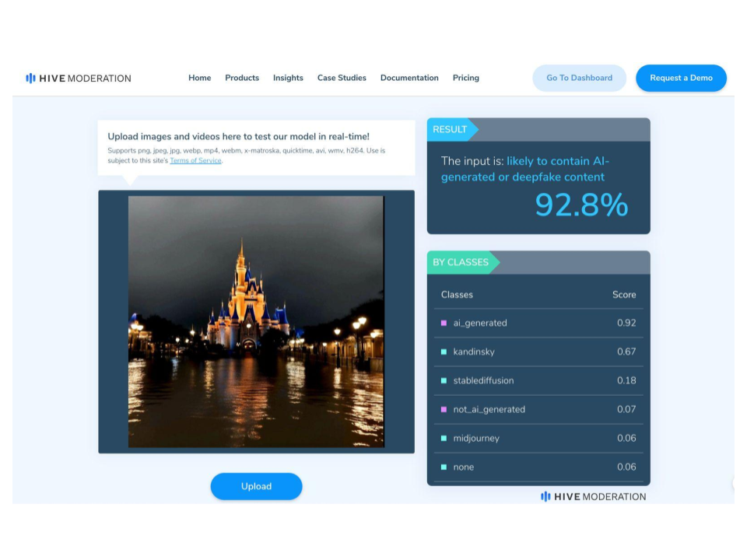Follow the Terms of Service link
The height and width of the screenshot is (560, 747).
point(195,160)
